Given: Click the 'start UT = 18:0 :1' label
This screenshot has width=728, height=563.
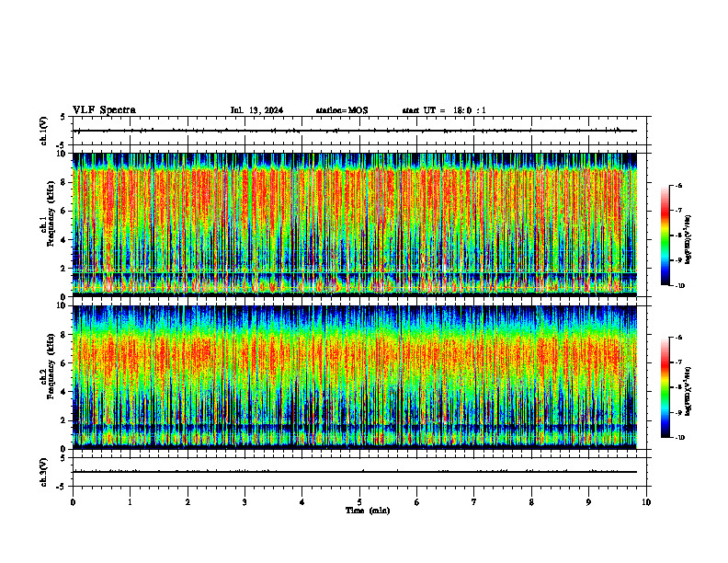Looking at the screenshot, I should pos(444,110).
